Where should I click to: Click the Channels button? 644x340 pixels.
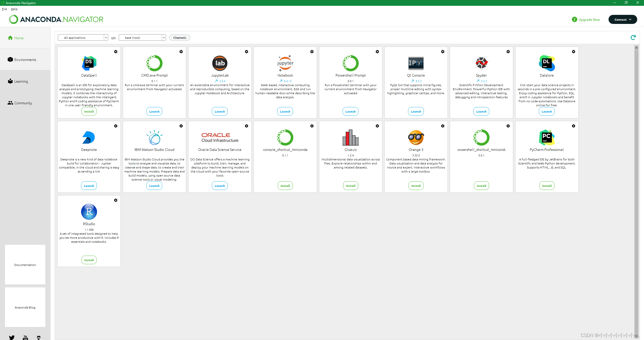[x=180, y=38]
